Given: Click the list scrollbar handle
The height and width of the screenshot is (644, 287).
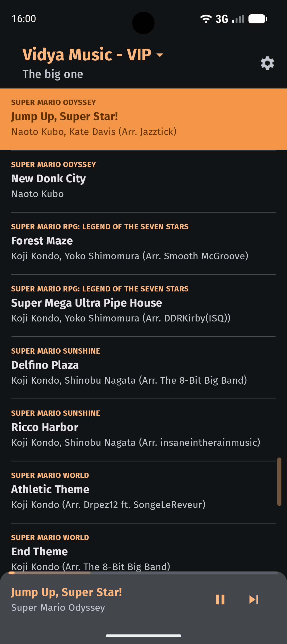Looking at the screenshot, I should click(279, 481).
